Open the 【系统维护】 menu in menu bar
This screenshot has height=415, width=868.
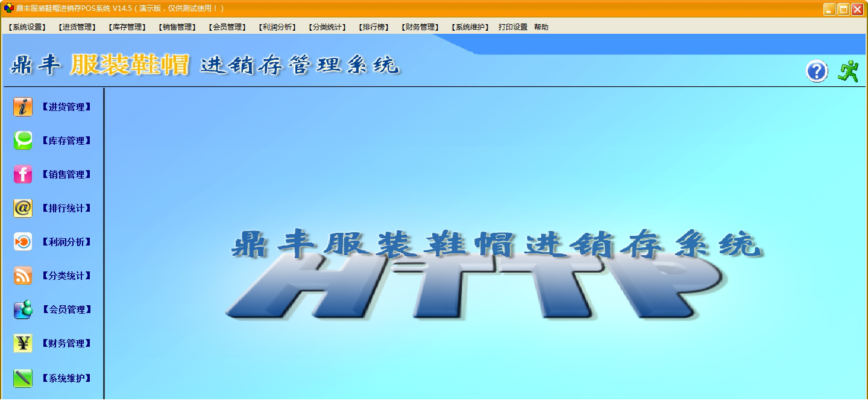click(470, 27)
